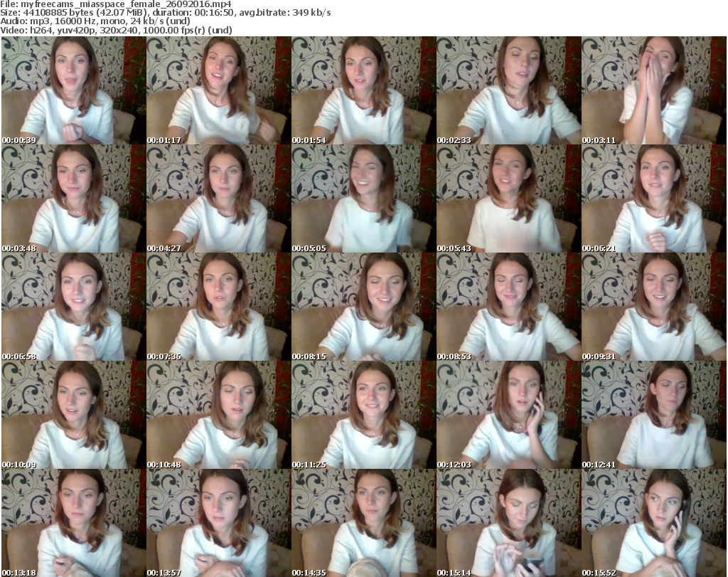Open the frame at 00:12:41
Viewport: 728px width, 577px height.
653,415
